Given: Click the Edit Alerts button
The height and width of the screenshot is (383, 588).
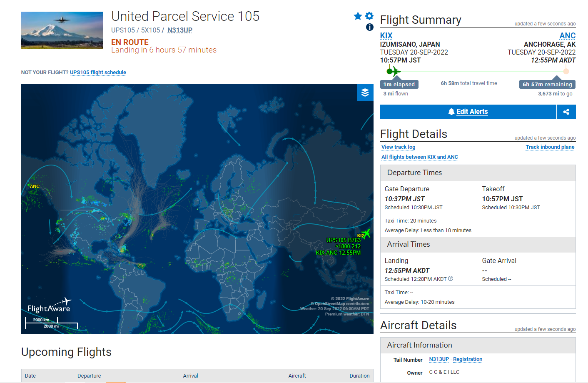Looking at the screenshot, I should click(x=468, y=112).
